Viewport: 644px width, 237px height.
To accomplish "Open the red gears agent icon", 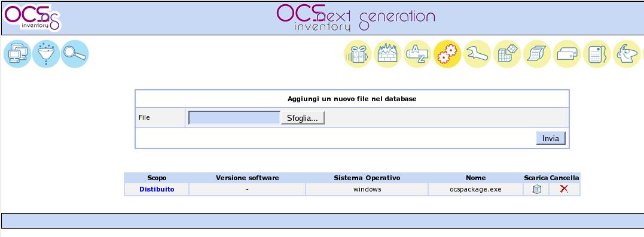I will (x=447, y=54).
